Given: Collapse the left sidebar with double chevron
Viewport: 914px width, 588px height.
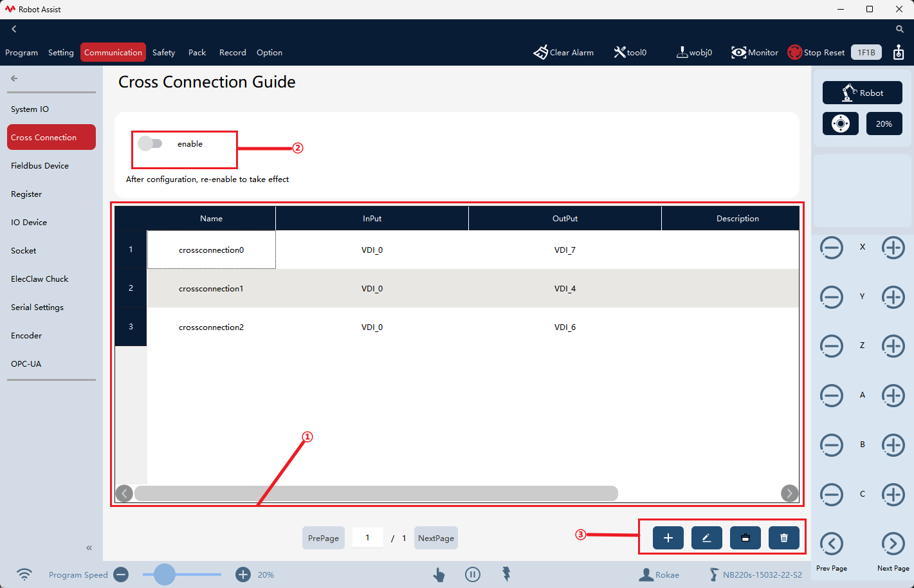Looking at the screenshot, I should coord(89,547).
